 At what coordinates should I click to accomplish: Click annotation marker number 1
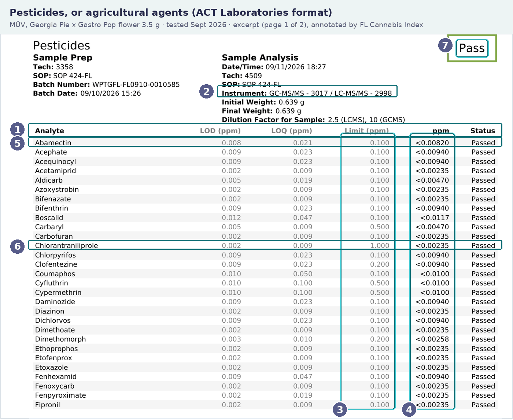(17, 130)
